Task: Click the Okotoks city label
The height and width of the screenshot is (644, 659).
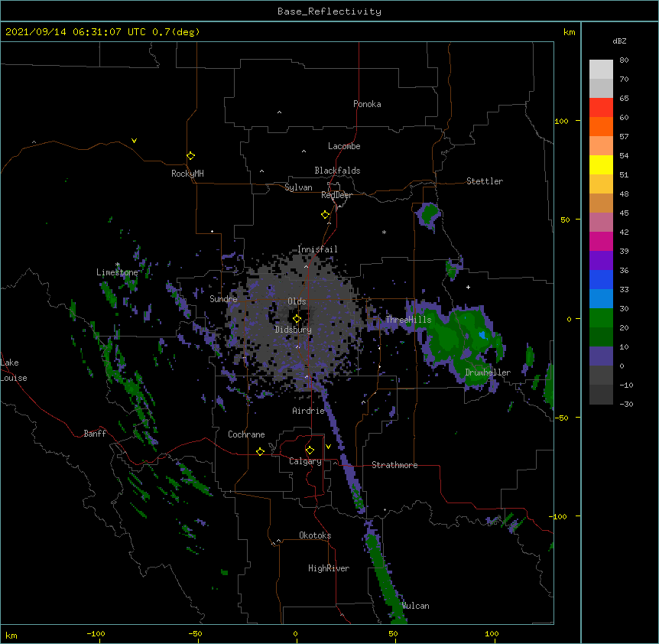Action: tap(315, 535)
